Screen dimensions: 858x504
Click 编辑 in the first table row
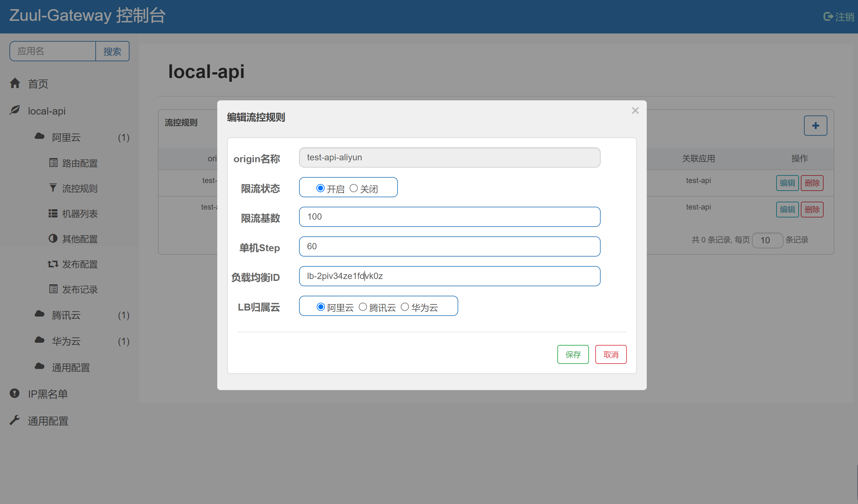pyautogui.click(x=787, y=183)
